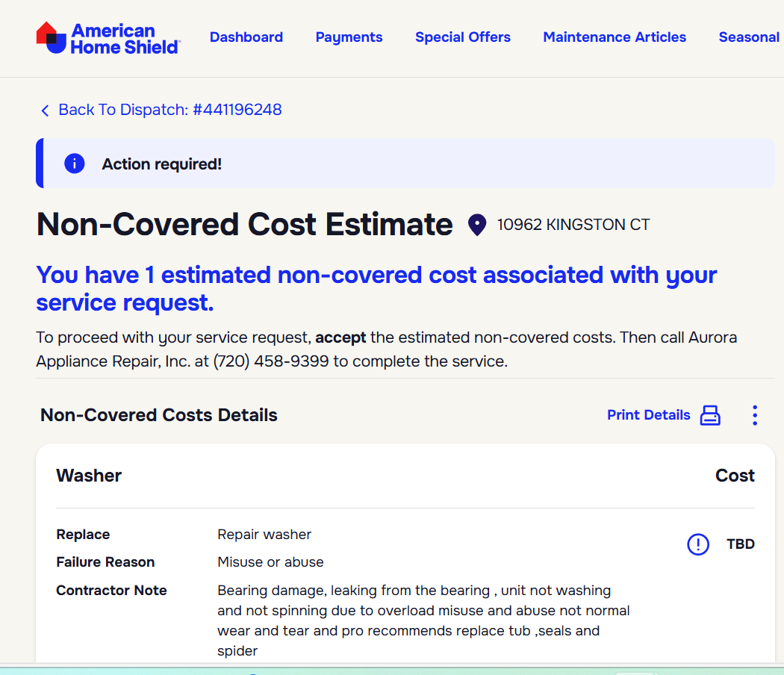Viewport: 784px width, 675px height.
Task: Click the Action required! banner text
Action: coord(161,164)
